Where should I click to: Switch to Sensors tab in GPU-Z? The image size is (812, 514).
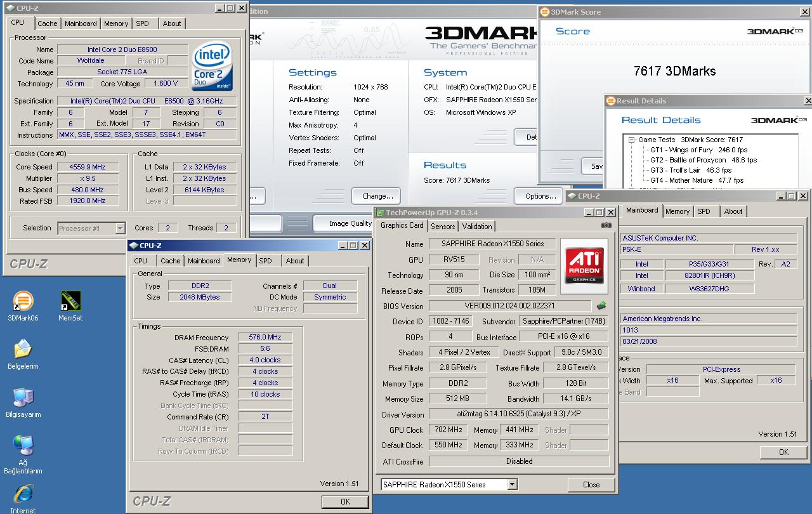pyautogui.click(x=443, y=227)
